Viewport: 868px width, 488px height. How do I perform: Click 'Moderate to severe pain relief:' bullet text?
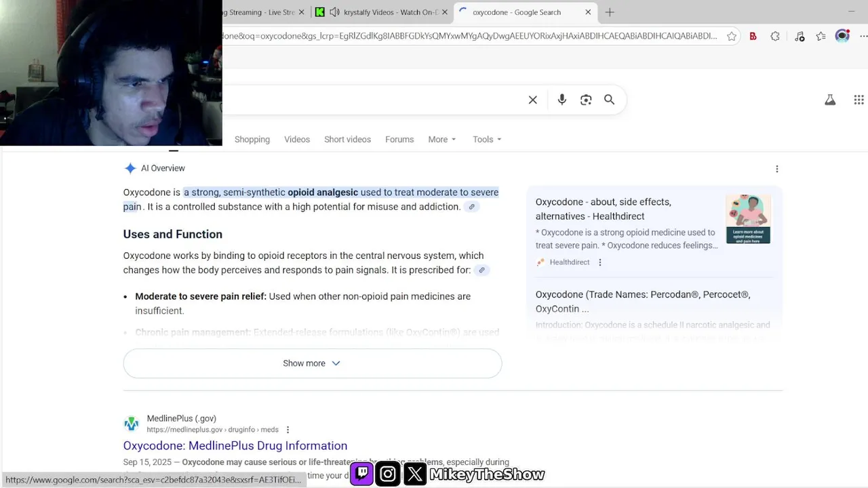[x=201, y=297]
